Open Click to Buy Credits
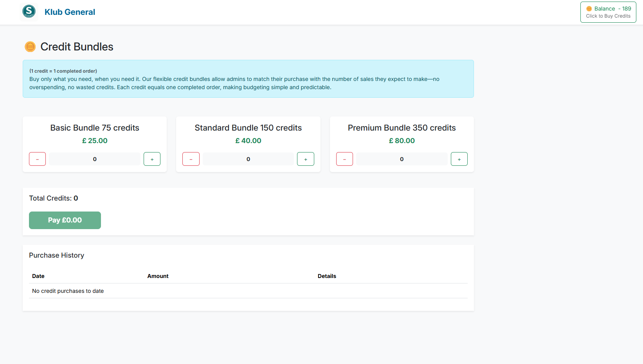Viewport: 643px width, 364px height. point(608,16)
